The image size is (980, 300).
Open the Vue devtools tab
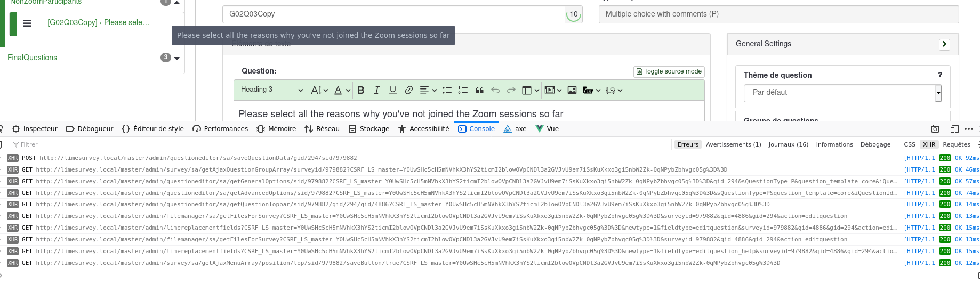(547, 129)
